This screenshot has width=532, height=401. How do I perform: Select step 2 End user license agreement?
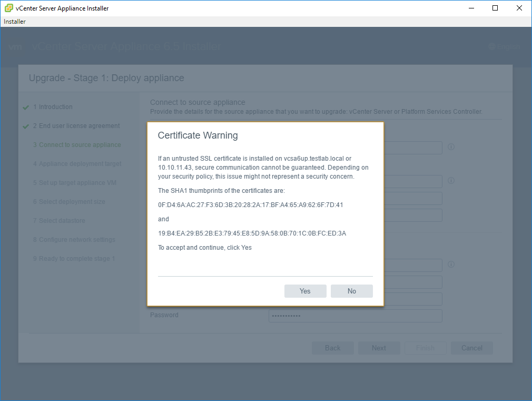76,126
